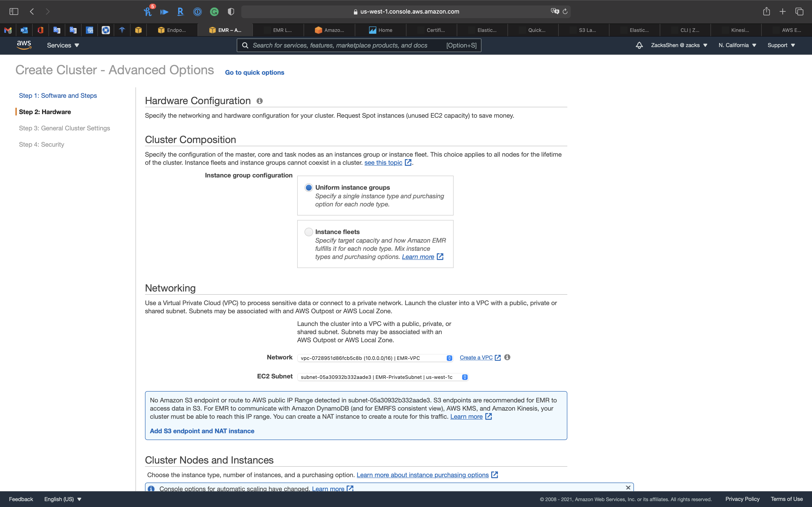Viewport: 812px width, 507px height.
Task: Toggle the Safari sidebar icon
Action: coord(14,11)
